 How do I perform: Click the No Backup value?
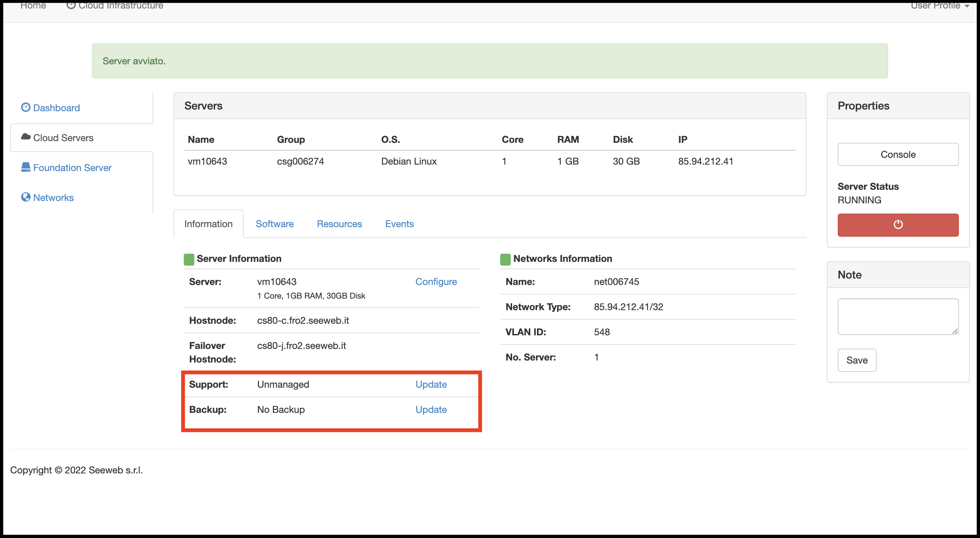point(281,409)
